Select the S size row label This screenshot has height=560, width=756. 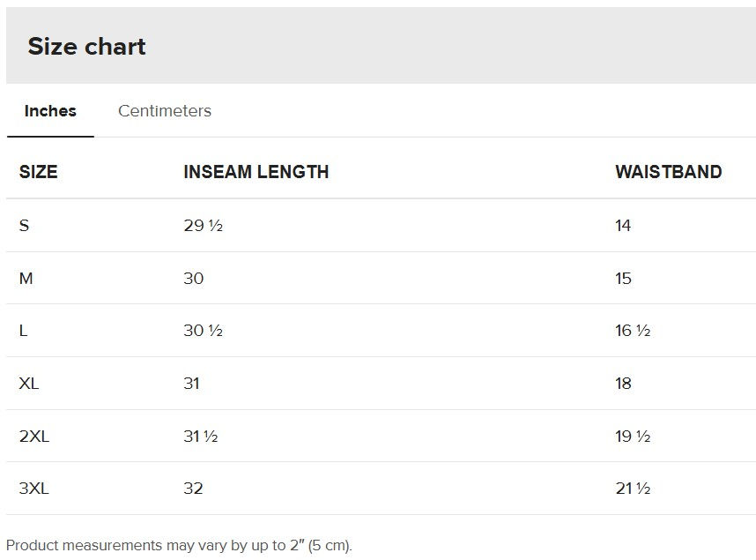click(25, 226)
